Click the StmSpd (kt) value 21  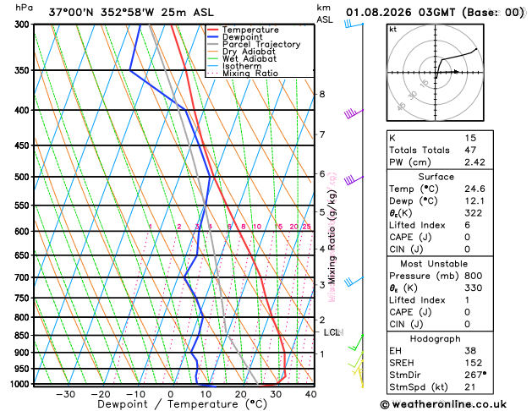(470, 387)
